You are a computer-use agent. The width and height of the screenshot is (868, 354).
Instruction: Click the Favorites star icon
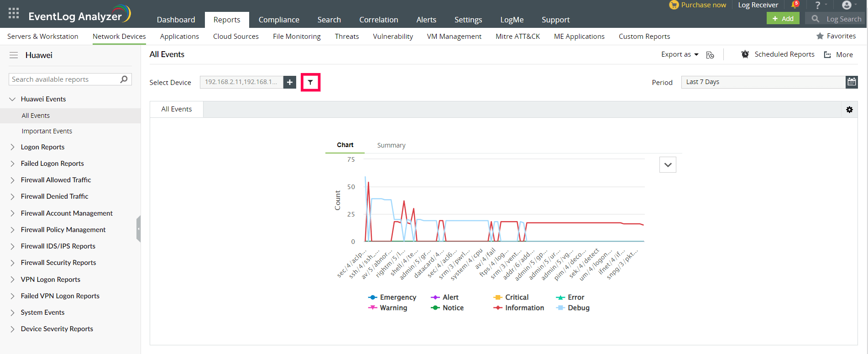[x=820, y=36]
